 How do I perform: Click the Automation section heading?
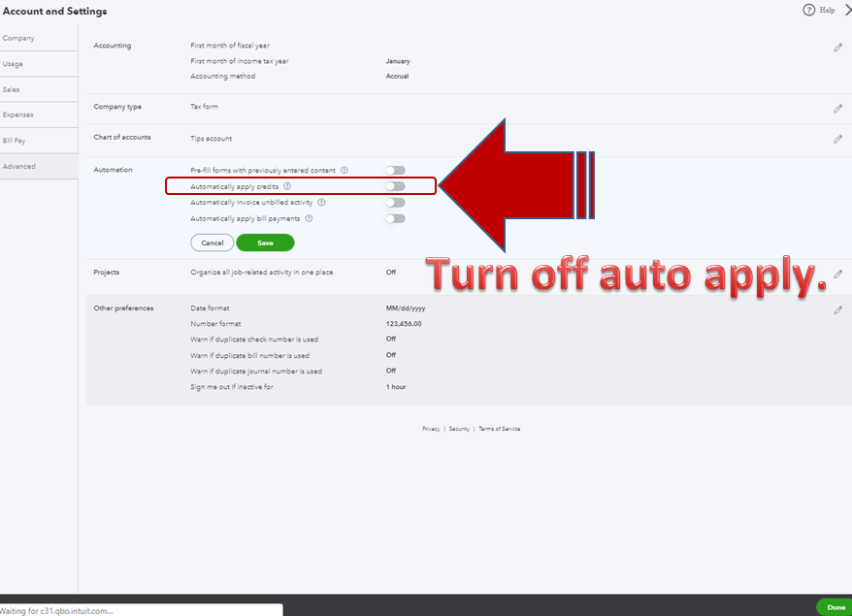113,170
